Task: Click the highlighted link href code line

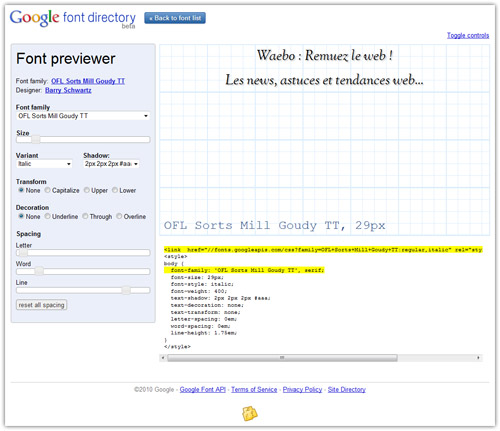Action: point(323,250)
